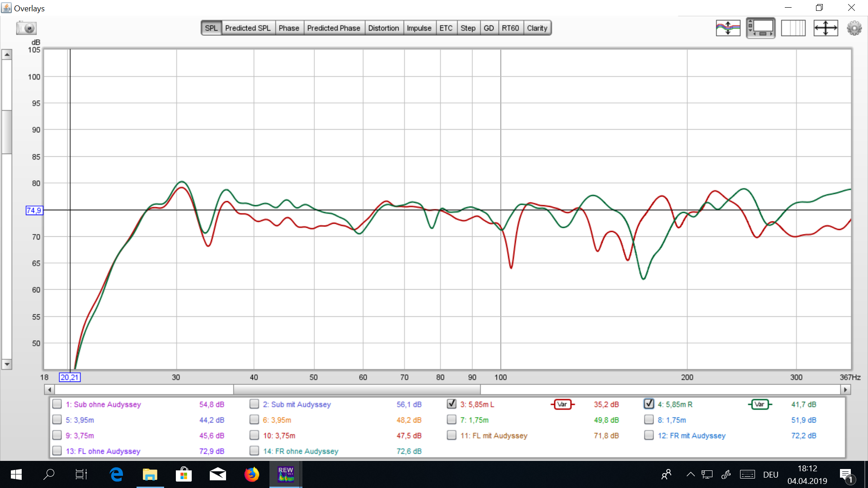Show hidden system tray icons
868x488 pixels.
[690, 474]
